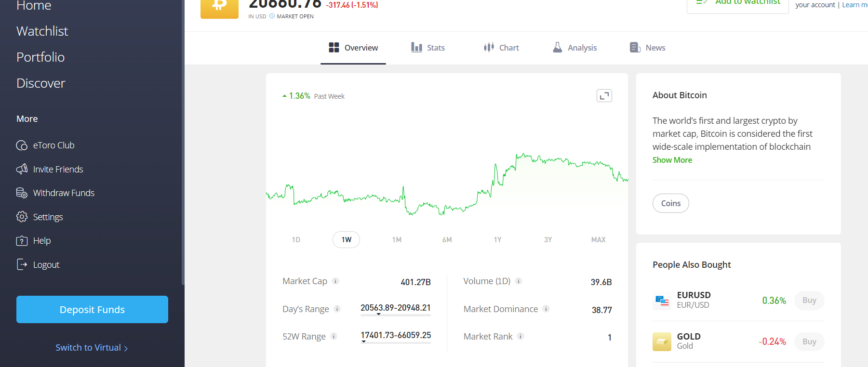Open Discover in sidebar
The width and height of the screenshot is (868, 367).
41,83
